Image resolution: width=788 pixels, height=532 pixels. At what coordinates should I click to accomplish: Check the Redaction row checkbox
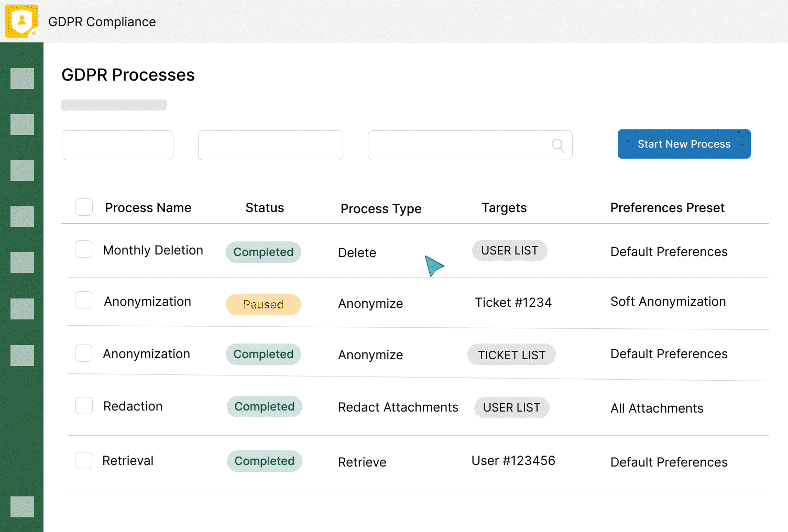tap(84, 405)
